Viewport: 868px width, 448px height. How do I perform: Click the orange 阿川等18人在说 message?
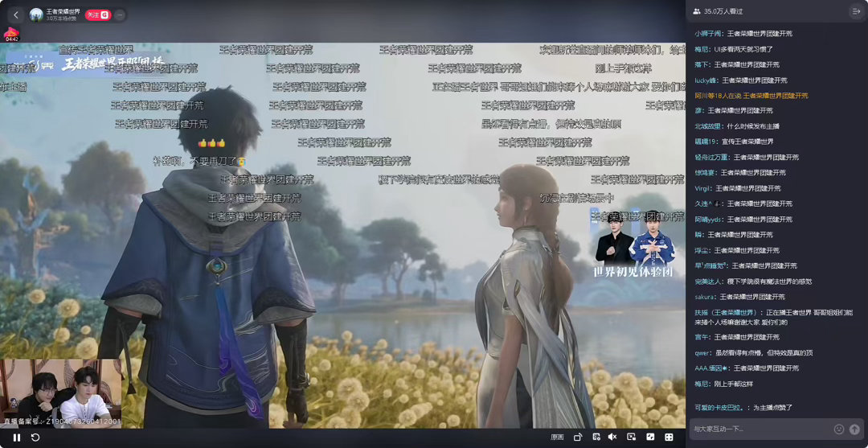(x=751, y=96)
